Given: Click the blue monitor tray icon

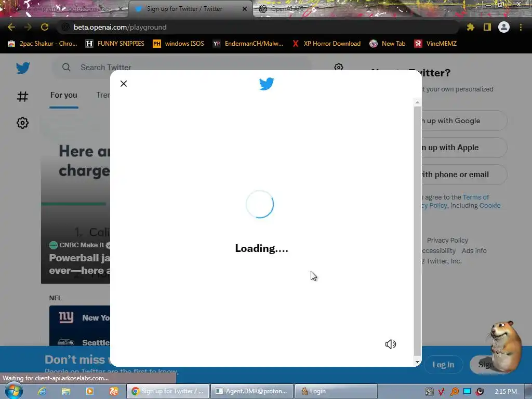Looking at the screenshot, I should 467,392.
